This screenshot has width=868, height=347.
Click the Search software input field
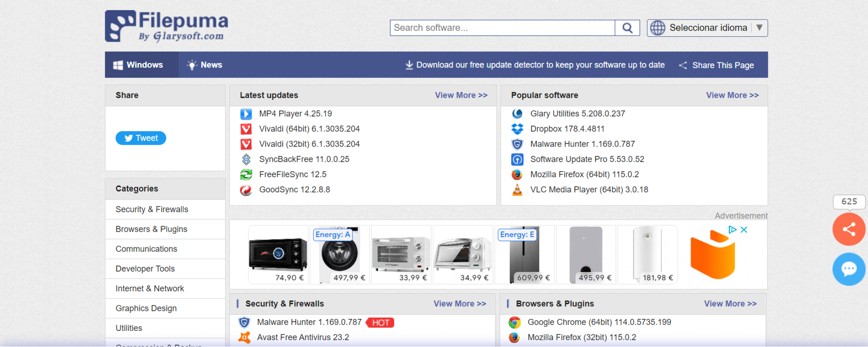502,28
